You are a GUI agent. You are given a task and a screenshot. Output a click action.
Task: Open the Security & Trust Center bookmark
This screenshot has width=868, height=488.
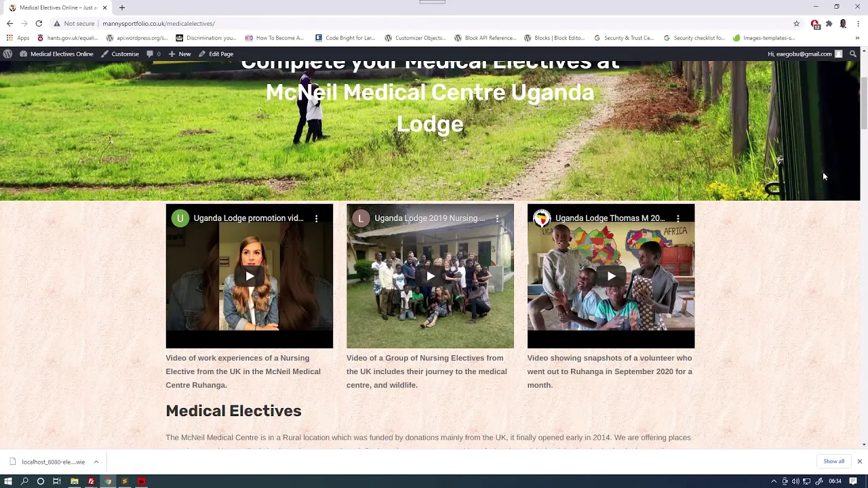click(624, 38)
